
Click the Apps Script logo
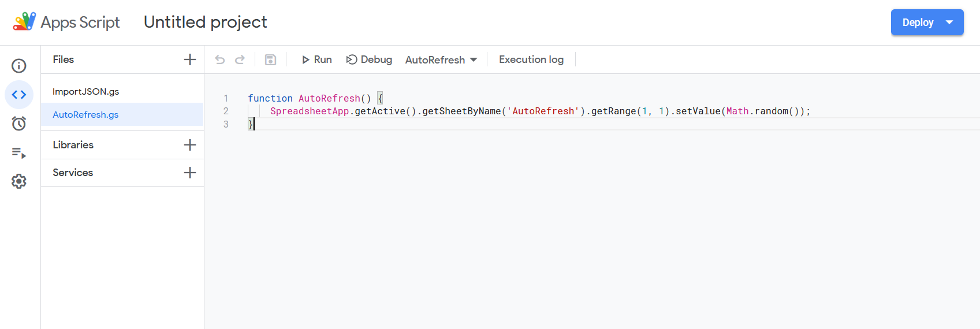pos(24,22)
